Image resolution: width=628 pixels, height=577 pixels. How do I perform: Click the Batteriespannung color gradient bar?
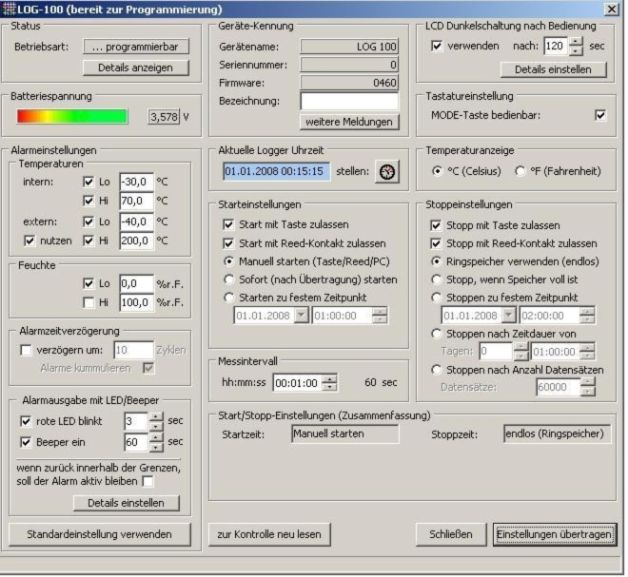72,117
